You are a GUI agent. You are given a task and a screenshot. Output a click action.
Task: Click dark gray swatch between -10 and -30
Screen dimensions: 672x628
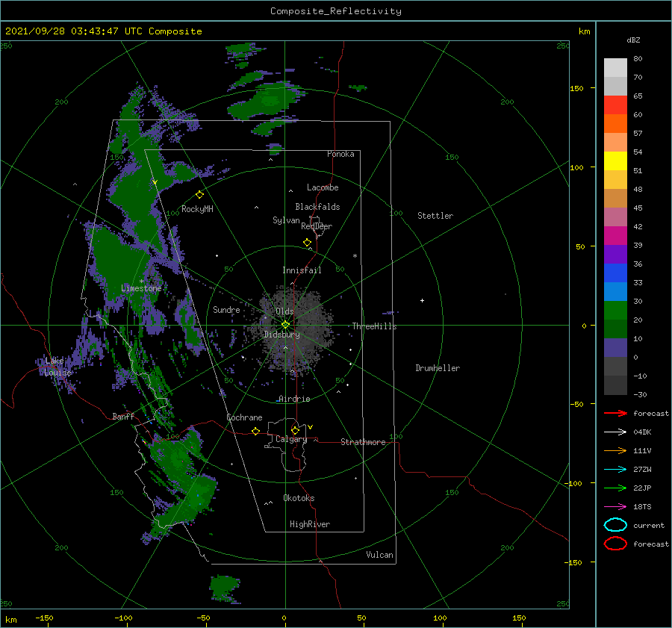point(615,385)
